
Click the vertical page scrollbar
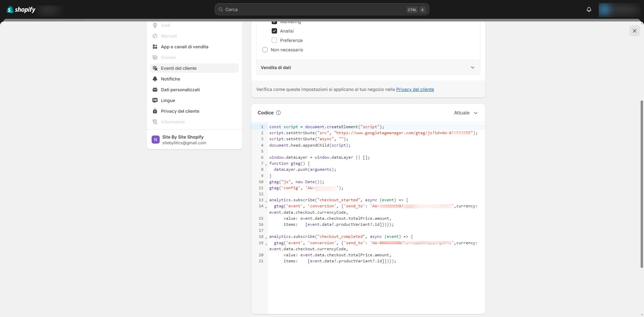642,184
